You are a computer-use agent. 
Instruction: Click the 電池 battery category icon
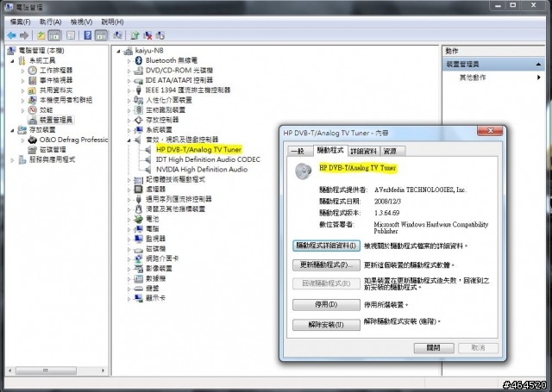point(139,219)
